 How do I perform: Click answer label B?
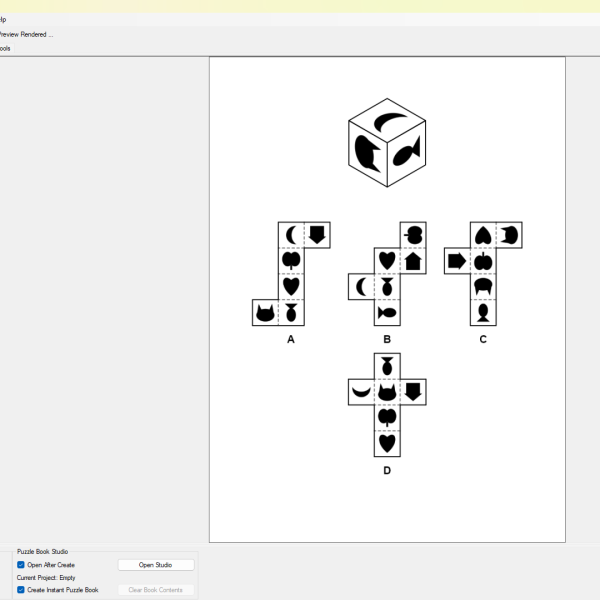387,339
